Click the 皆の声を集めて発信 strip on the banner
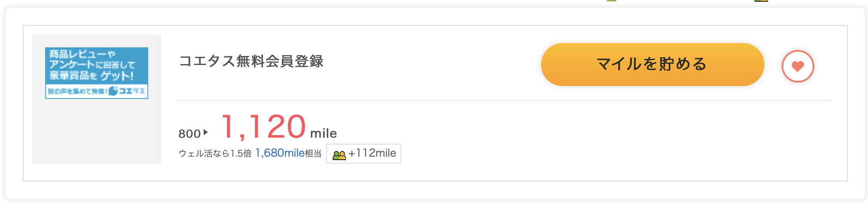This screenshot has width=868, height=204. pyautogui.click(x=77, y=91)
